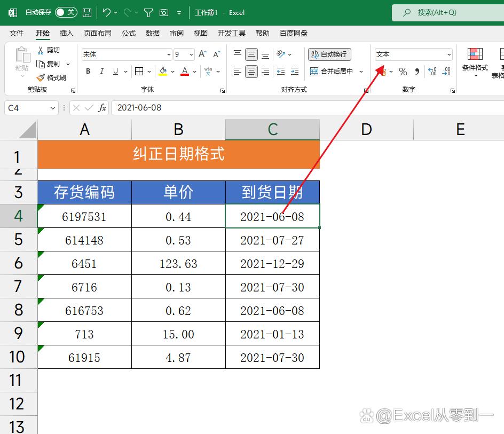
Task: Apply percent style format
Action: pyautogui.click(x=403, y=72)
